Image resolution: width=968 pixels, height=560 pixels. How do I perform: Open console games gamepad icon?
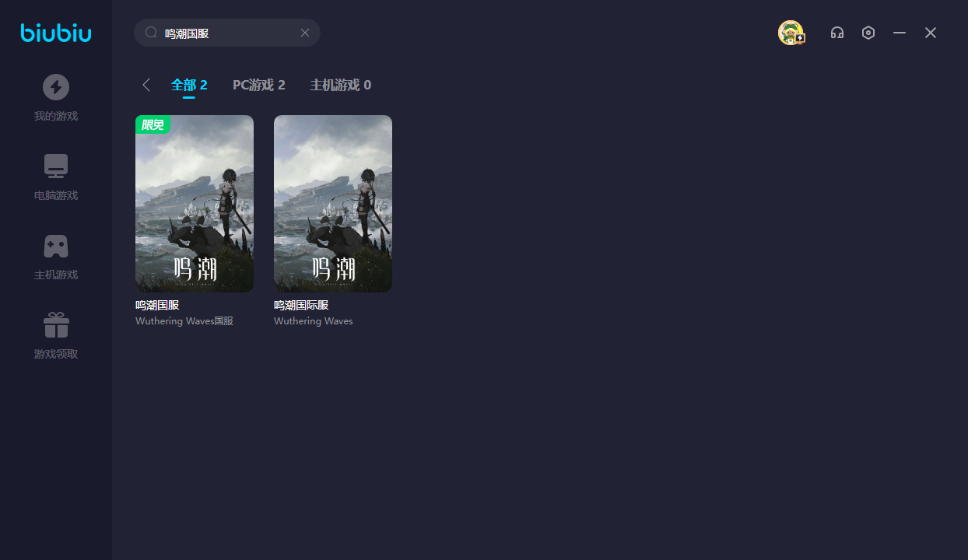[56, 246]
